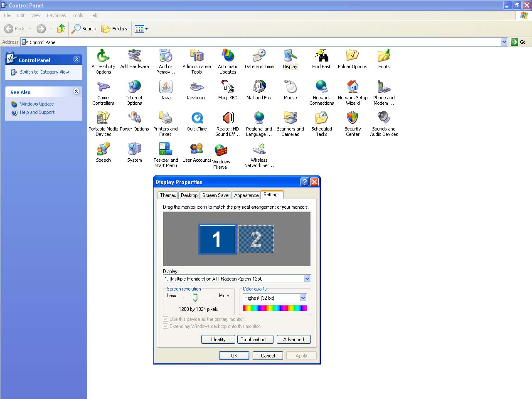Open Sounds and Audio Devices icon
Image resolution: width=532 pixels, height=399 pixels.
(x=384, y=118)
